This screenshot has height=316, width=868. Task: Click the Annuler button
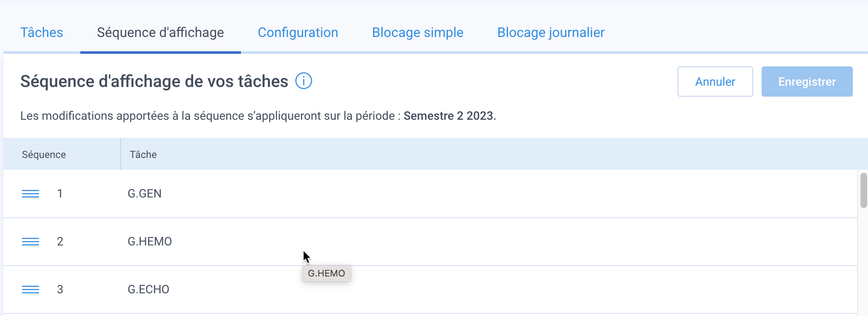(715, 82)
